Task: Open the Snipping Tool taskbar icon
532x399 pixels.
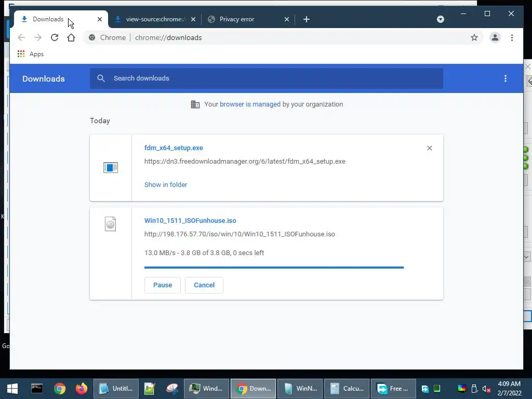Action: tap(172, 389)
